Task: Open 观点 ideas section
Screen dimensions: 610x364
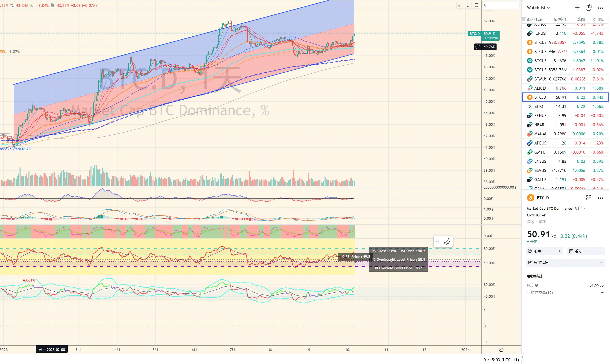Action: pyautogui.click(x=545, y=251)
